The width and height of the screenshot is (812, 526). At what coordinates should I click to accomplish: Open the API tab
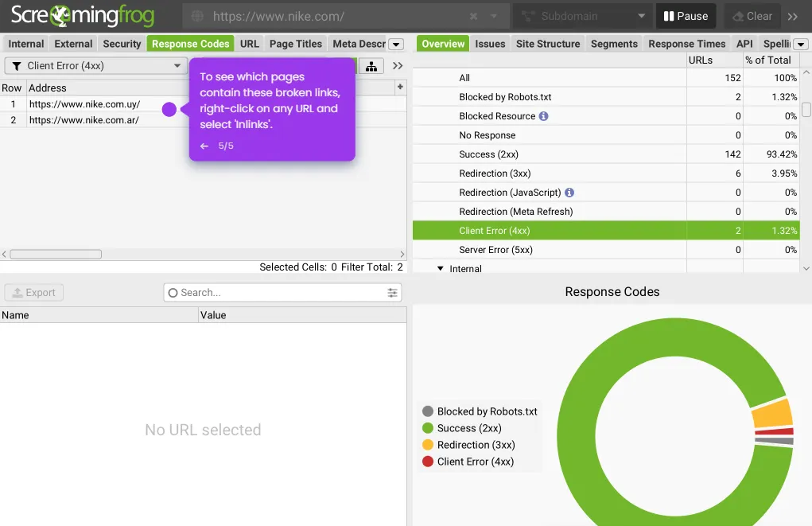[744, 44]
